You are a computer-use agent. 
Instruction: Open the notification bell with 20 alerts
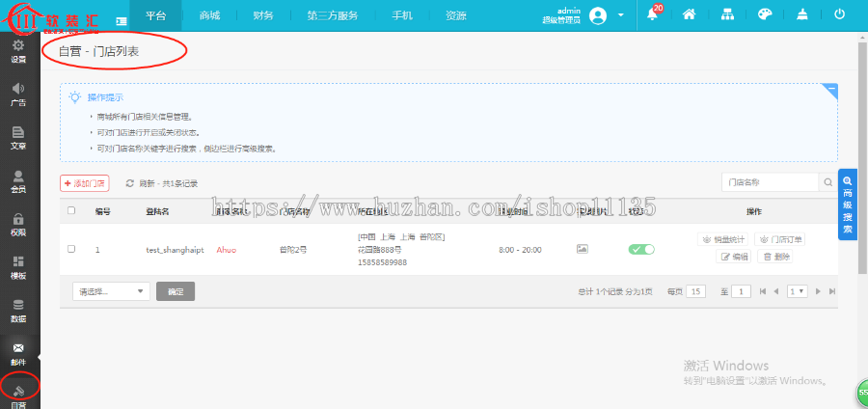click(x=653, y=15)
